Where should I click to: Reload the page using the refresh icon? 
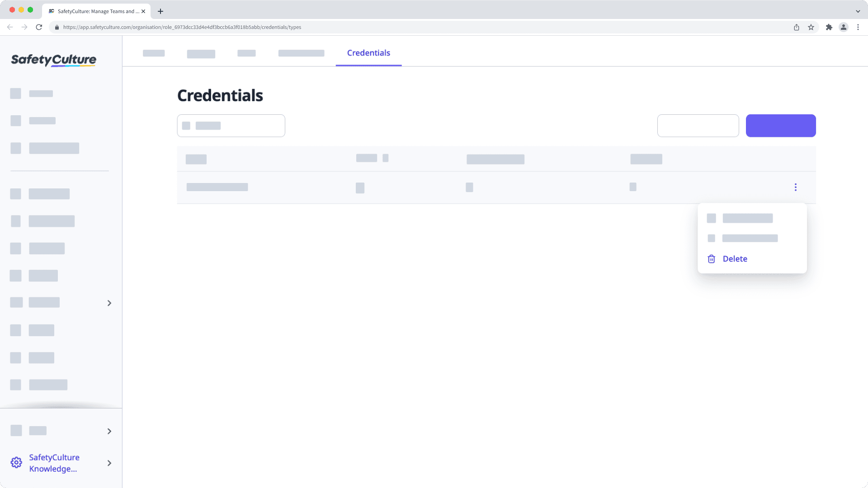(x=40, y=27)
